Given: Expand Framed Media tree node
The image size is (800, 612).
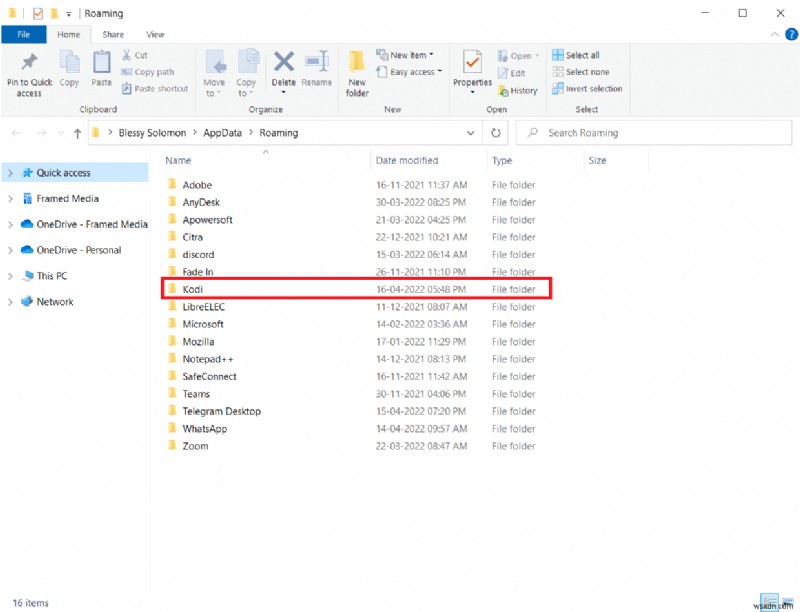Looking at the screenshot, I should (x=10, y=199).
